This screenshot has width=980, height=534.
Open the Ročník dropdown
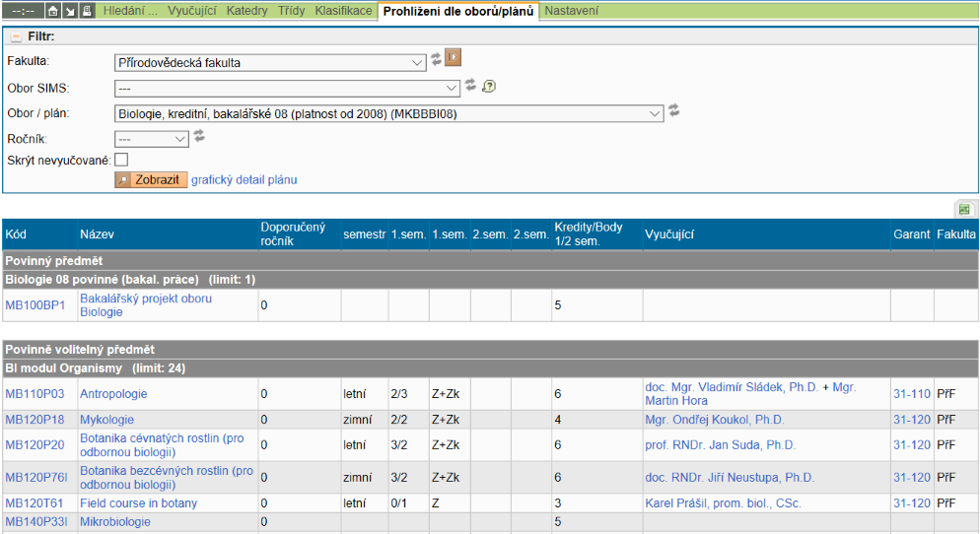point(152,140)
